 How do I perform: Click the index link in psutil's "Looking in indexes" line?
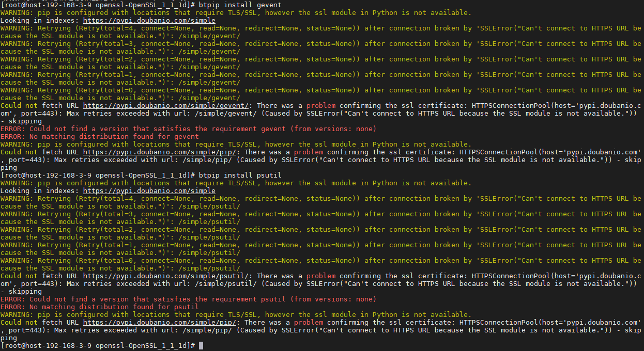tap(149, 191)
